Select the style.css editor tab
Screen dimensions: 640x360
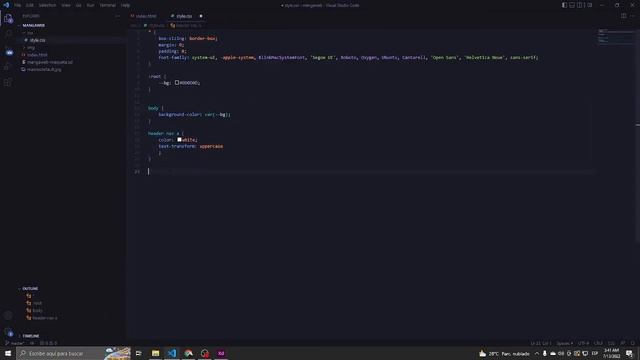tap(184, 16)
